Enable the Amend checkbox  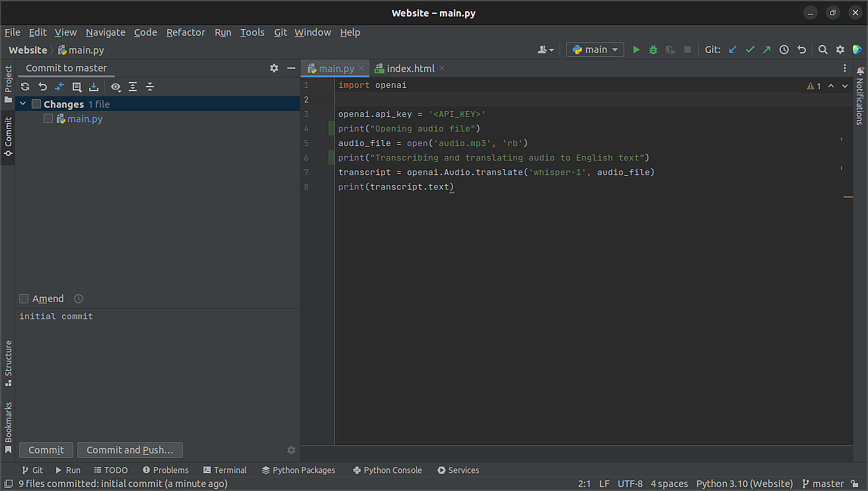(24, 299)
